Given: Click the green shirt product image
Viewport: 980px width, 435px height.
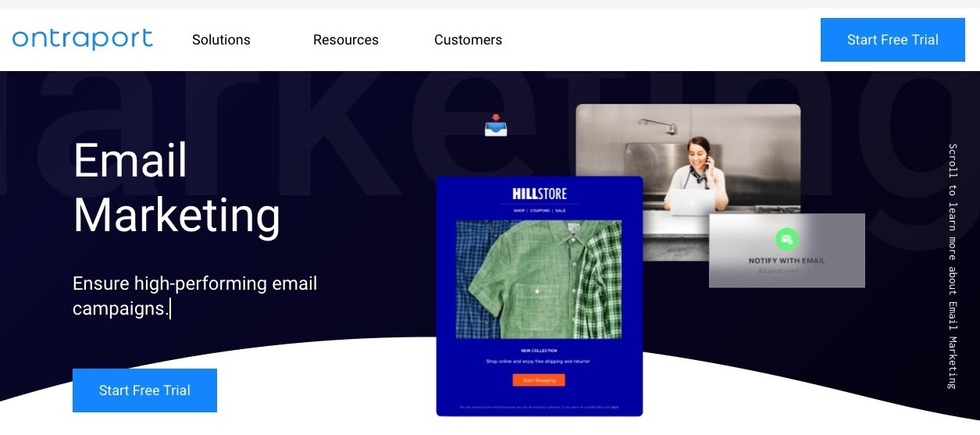Looking at the screenshot, I should 539,279.
